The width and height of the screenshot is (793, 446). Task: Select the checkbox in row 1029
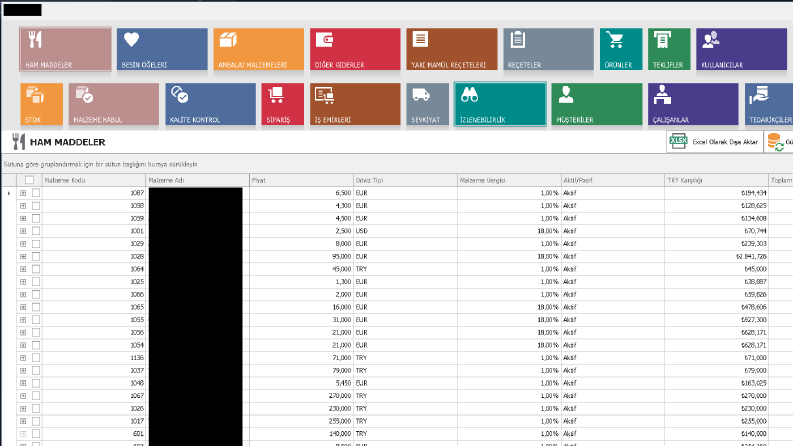click(x=36, y=244)
